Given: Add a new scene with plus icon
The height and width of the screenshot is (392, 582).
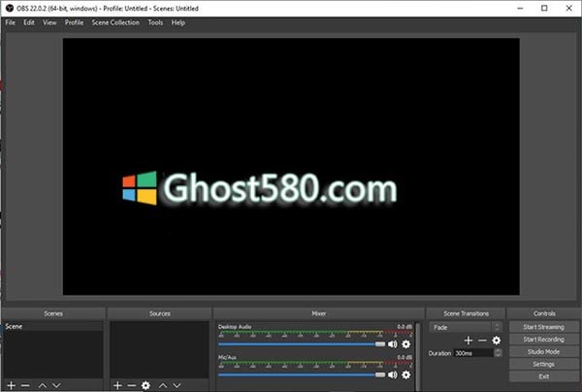Looking at the screenshot, I should tap(11, 385).
